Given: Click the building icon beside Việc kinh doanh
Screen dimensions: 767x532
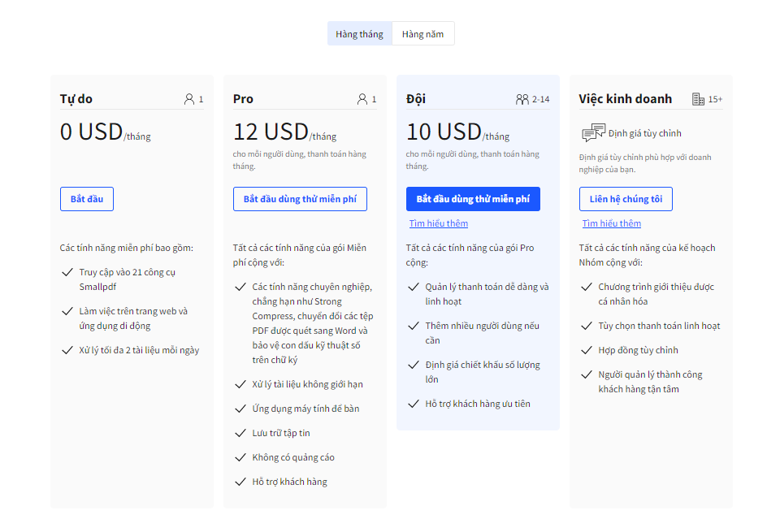Looking at the screenshot, I should [698, 99].
